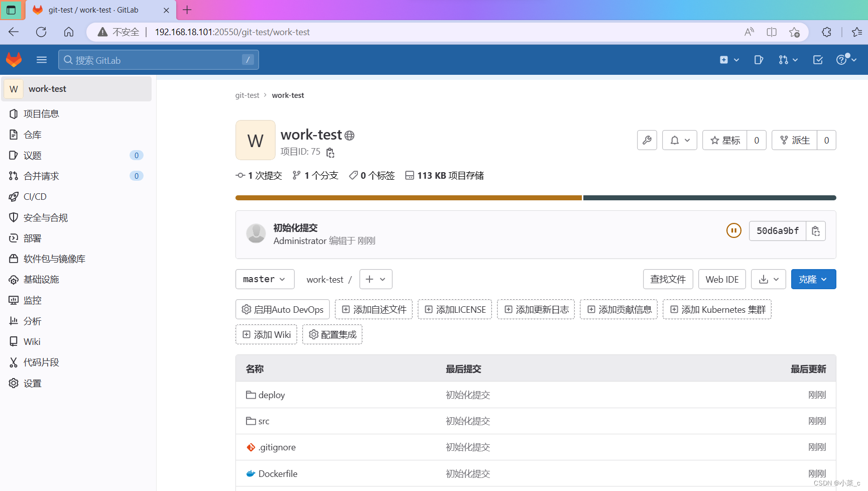Screen dimensions: 868x491
Task: Open the deploy folder
Action: tap(271, 395)
